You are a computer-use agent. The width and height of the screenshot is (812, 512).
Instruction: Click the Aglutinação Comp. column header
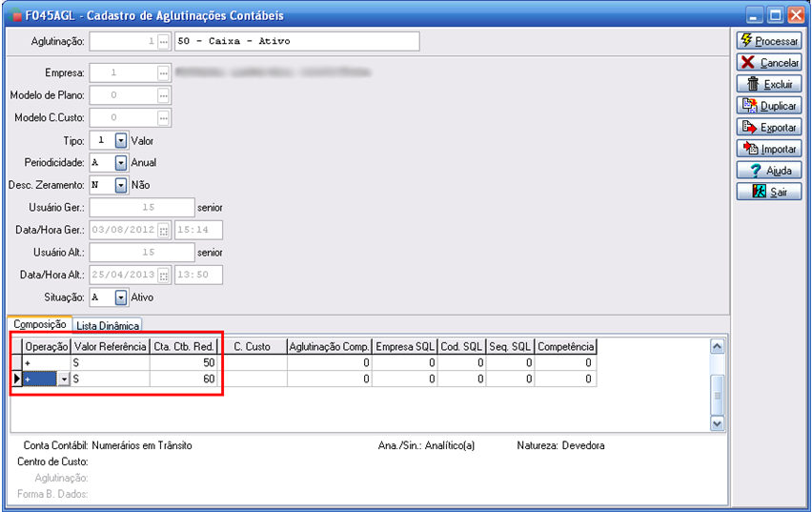tap(330, 347)
